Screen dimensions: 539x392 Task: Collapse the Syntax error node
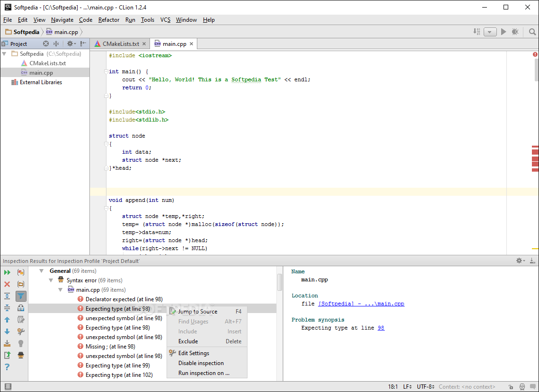[x=51, y=280]
